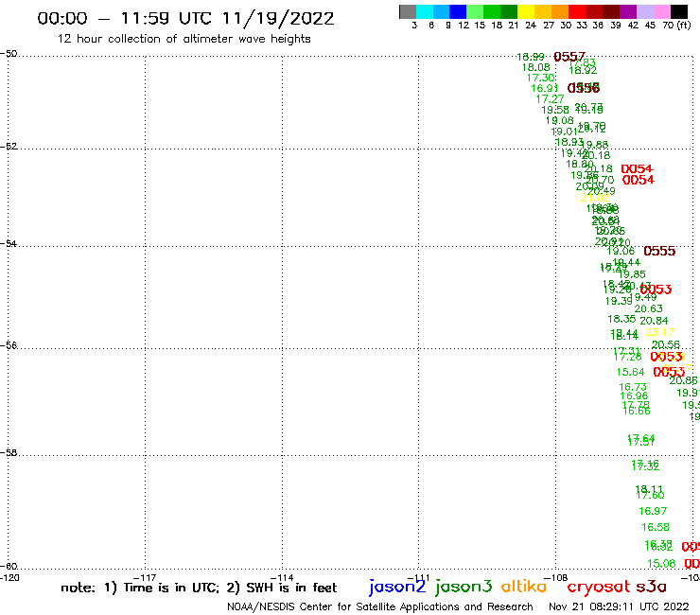Viewport: 700px width, 615px height.
Task: Click the -108 longitude axis label
Action: tap(556, 577)
